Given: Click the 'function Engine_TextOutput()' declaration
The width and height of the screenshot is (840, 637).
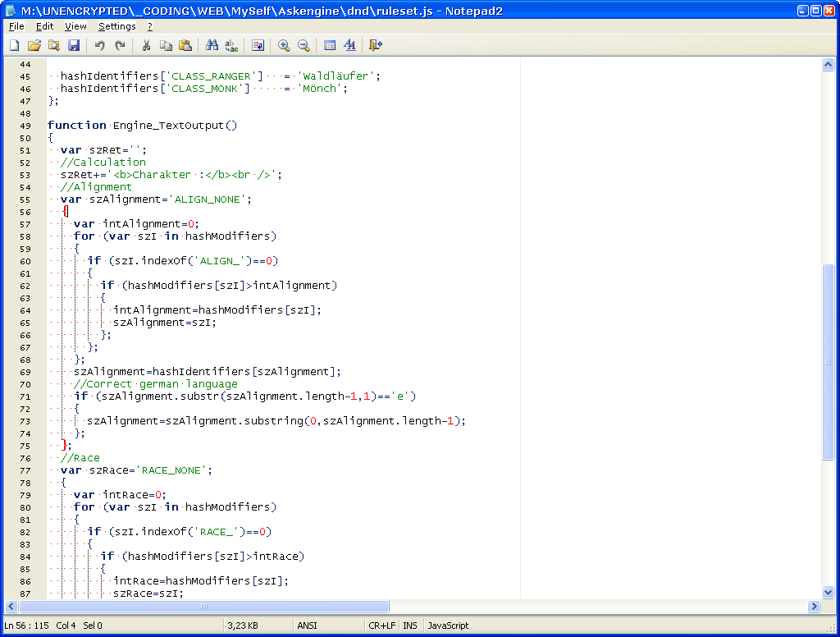Looking at the screenshot, I should [142, 126].
